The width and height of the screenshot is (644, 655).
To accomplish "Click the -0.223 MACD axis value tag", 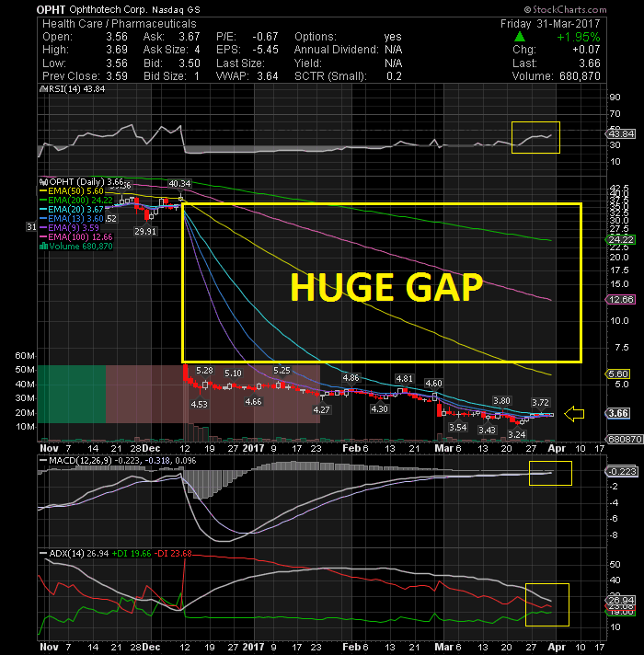I will point(621,472).
